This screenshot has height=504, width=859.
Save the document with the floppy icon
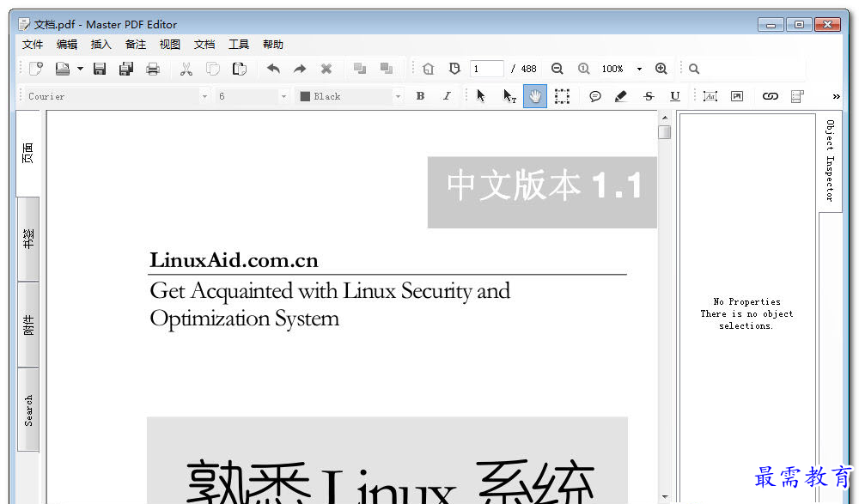(x=99, y=69)
